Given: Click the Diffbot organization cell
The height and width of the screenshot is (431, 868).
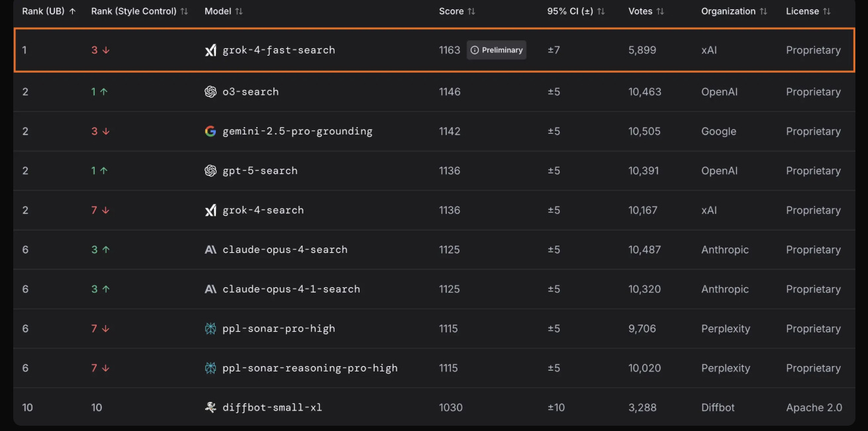Looking at the screenshot, I should click(718, 407).
